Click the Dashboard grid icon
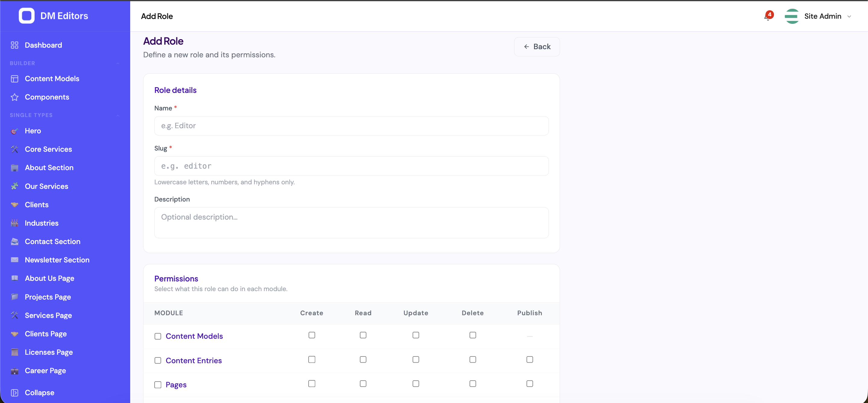 pos(14,45)
